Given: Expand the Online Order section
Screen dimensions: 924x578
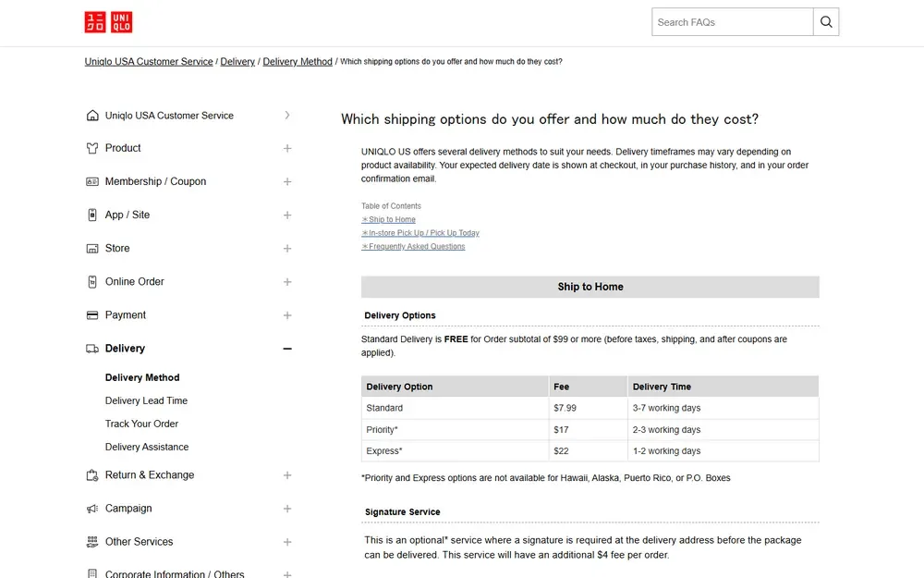Looking at the screenshot, I should click(x=287, y=282).
